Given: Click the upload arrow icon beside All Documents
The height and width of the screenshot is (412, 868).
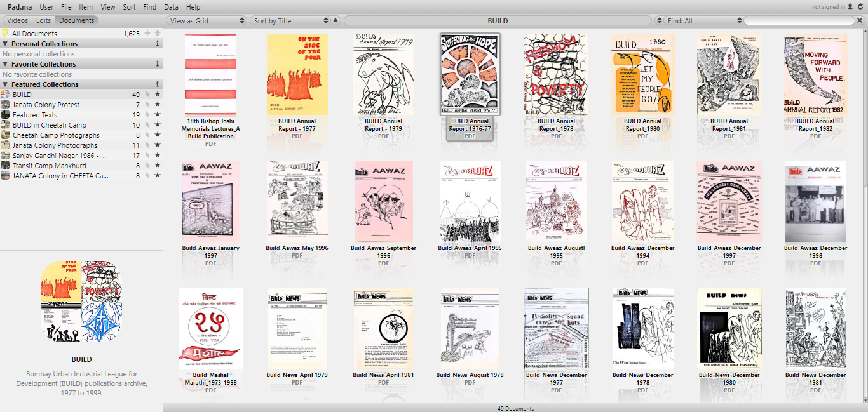Looking at the screenshot, I should (158, 34).
